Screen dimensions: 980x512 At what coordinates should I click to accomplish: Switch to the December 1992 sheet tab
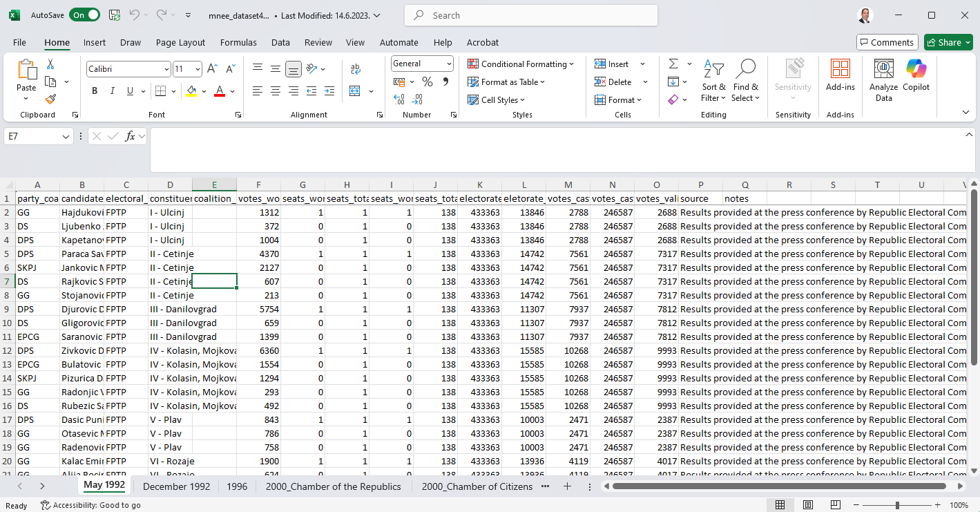176,486
